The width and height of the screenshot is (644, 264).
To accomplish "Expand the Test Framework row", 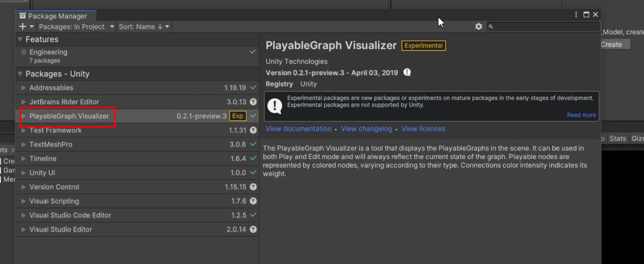I will point(24,130).
